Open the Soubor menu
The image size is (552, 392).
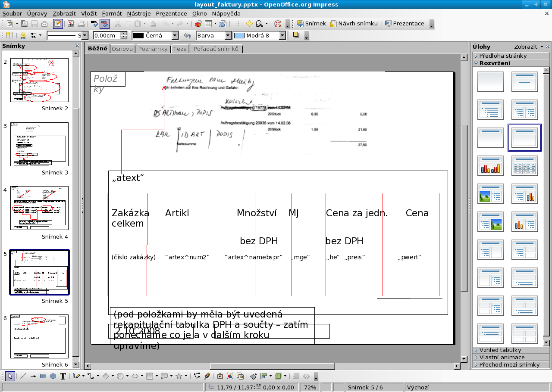click(x=12, y=13)
